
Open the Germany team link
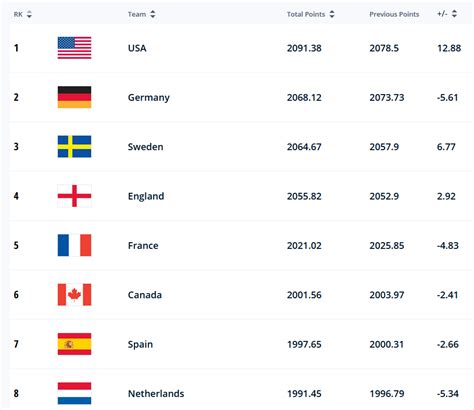click(x=149, y=97)
